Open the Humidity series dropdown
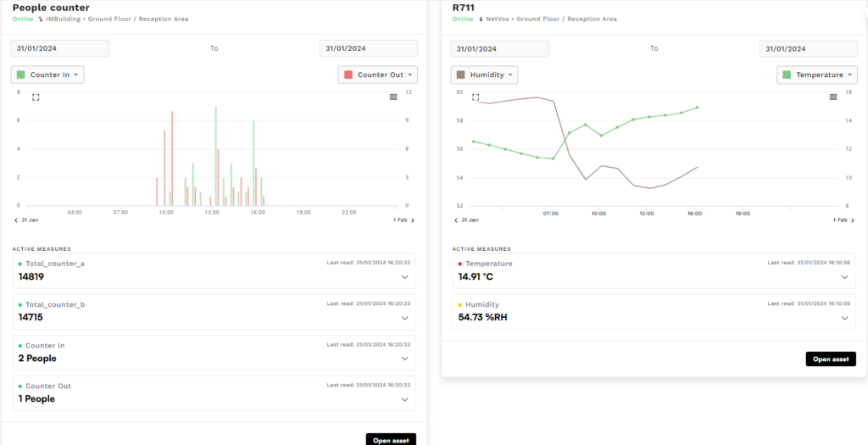This screenshot has width=868, height=445. click(x=484, y=75)
